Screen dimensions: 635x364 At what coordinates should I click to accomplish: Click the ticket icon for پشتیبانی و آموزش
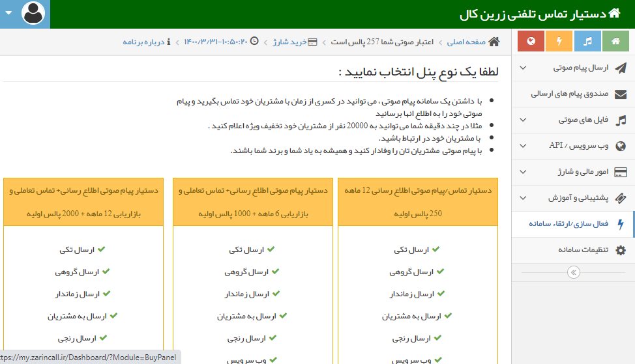click(x=621, y=198)
